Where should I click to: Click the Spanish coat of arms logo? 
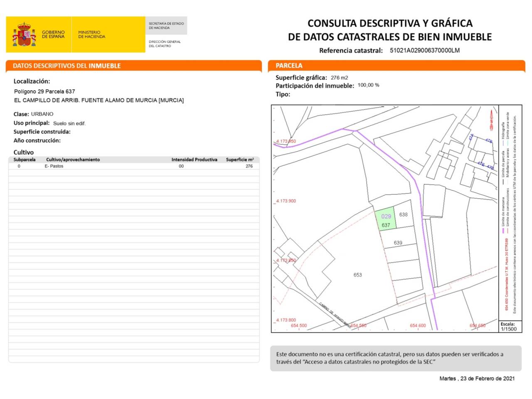pos(24,34)
